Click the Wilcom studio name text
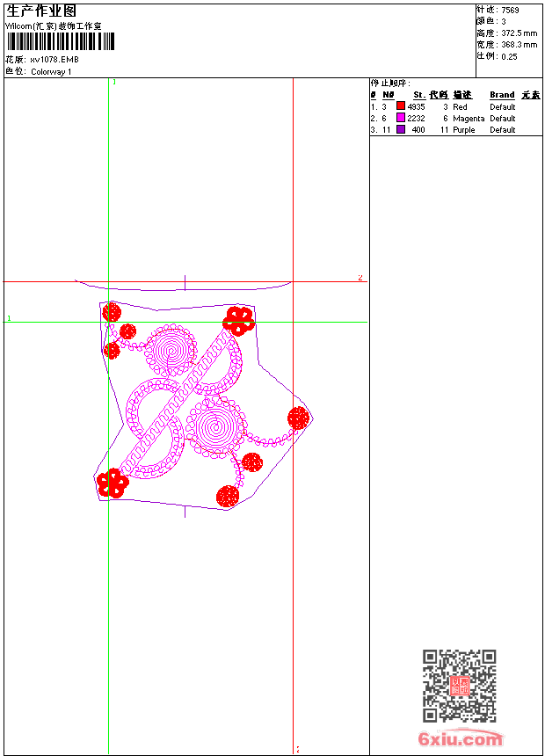545x756 pixels. pyautogui.click(x=54, y=26)
